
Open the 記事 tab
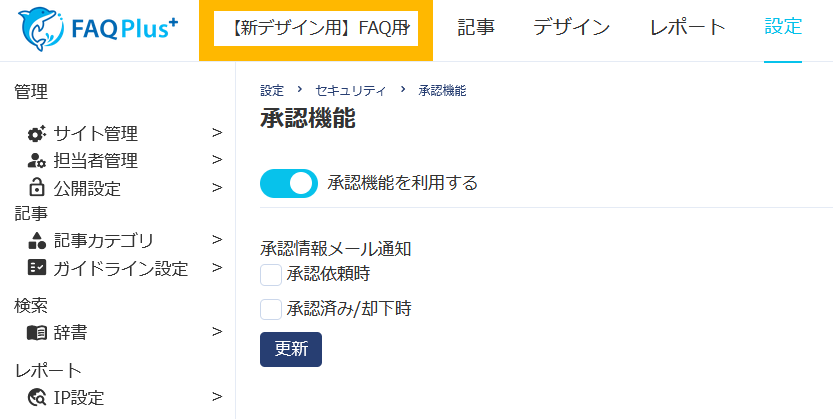point(476,28)
